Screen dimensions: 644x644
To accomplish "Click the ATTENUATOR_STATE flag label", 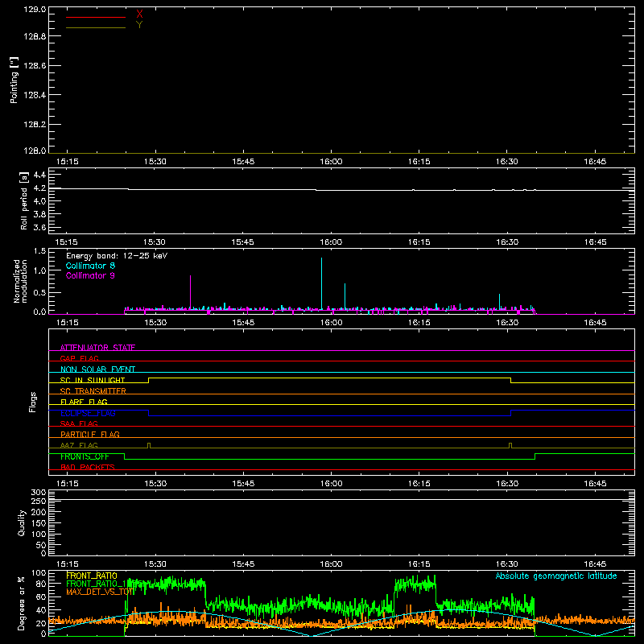I will (97, 348).
